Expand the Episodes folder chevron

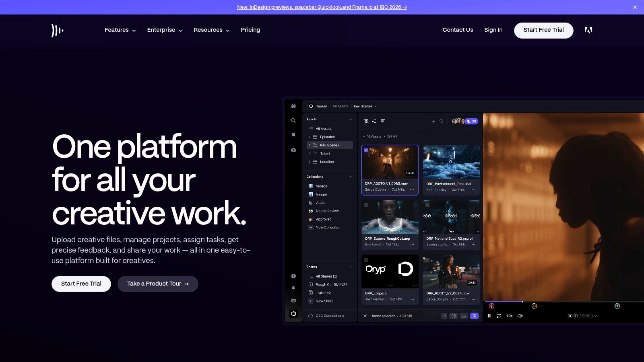(310, 137)
